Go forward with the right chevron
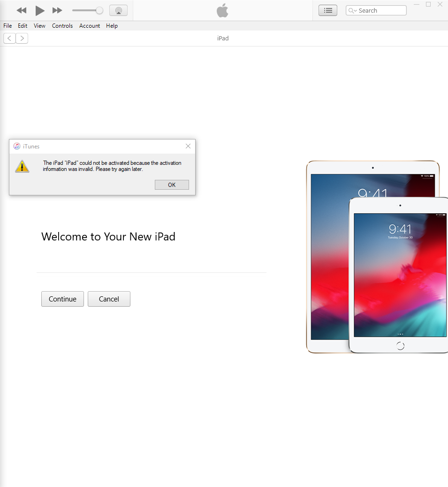This screenshot has height=487, width=448. pos(22,38)
